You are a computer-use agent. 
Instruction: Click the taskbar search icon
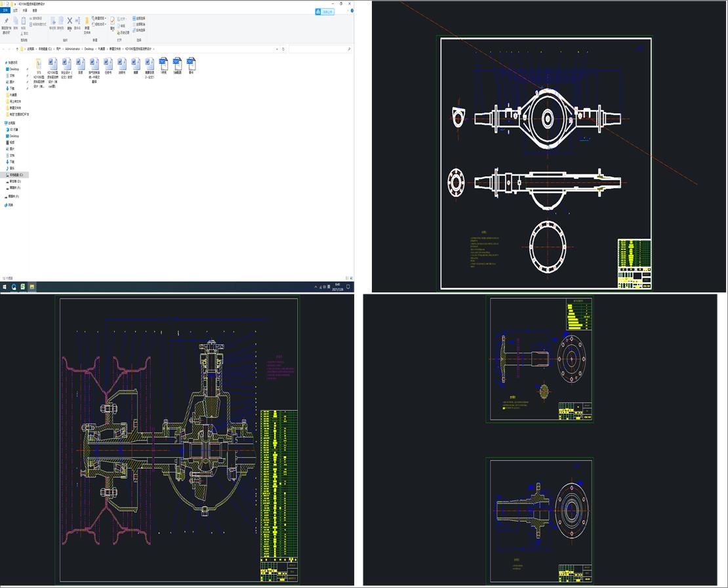click(x=14, y=287)
